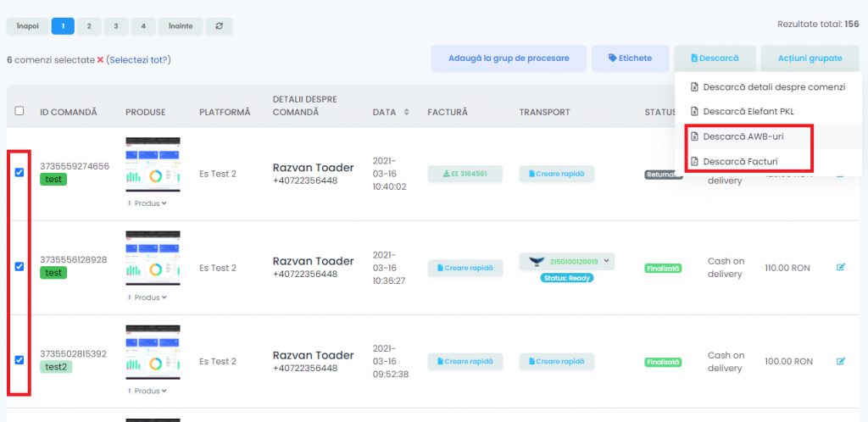The height and width of the screenshot is (422, 868).
Task: Open the Acțiuni grupate dropdown
Action: coord(810,58)
